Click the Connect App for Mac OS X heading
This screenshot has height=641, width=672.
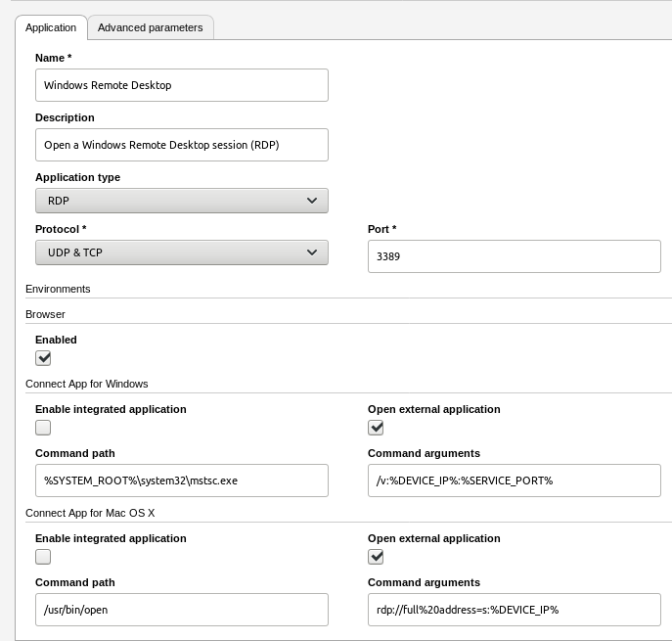(x=90, y=513)
